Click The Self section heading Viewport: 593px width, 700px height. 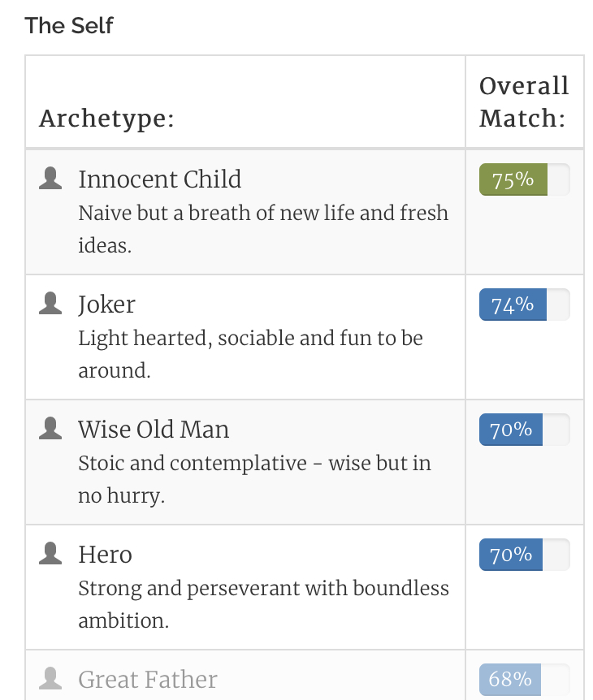click(x=69, y=25)
